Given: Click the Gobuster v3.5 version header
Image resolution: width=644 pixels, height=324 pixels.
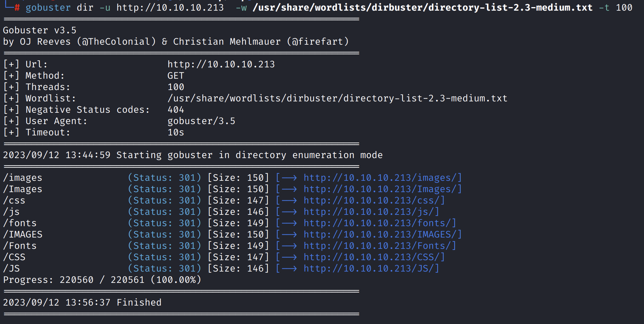Looking at the screenshot, I should 40,30.
